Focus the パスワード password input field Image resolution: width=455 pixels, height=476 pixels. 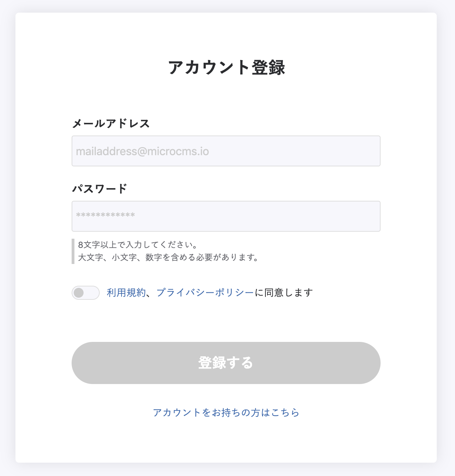pyautogui.click(x=226, y=216)
